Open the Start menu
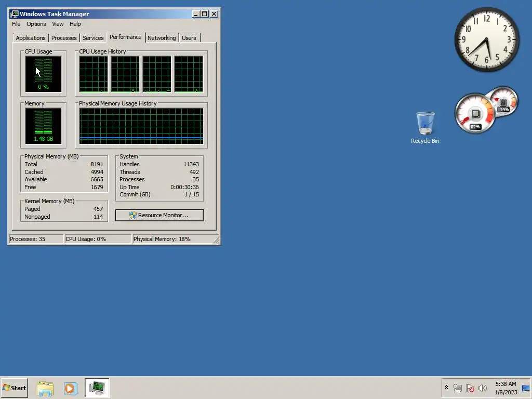The height and width of the screenshot is (399, 532). tap(14, 388)
